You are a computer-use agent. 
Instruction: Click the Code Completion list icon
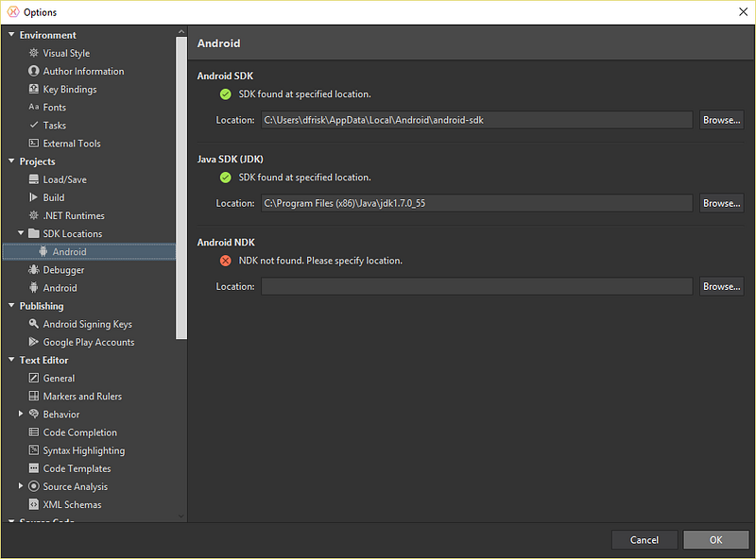34,432
